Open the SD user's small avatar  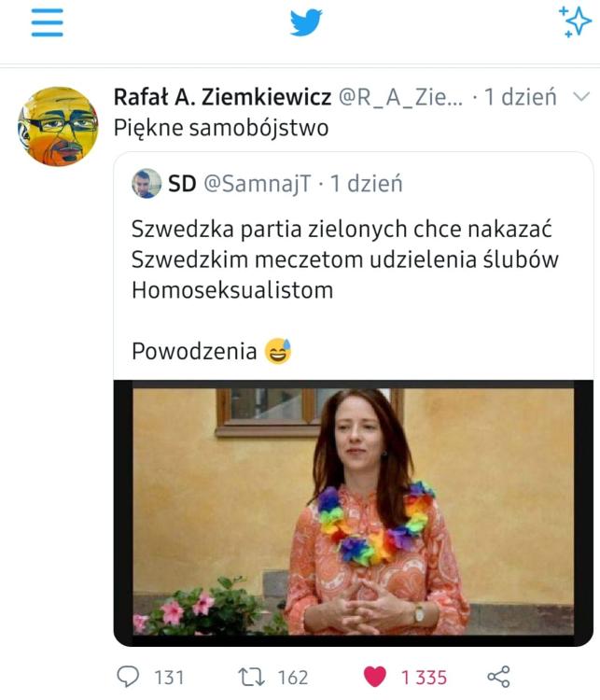pos(147,184)
